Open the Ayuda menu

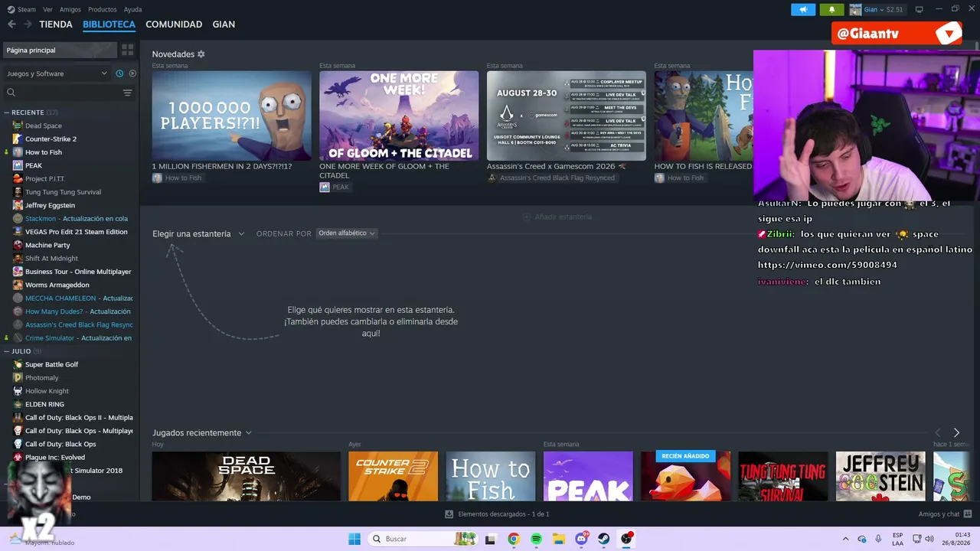tap(133, 10)
